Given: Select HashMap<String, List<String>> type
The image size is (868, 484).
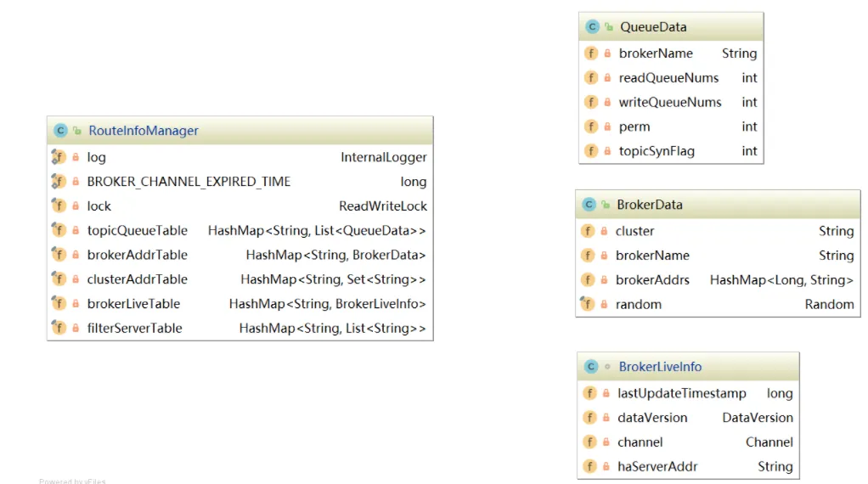Looking at the screenshot, I should tap(333, 328).
